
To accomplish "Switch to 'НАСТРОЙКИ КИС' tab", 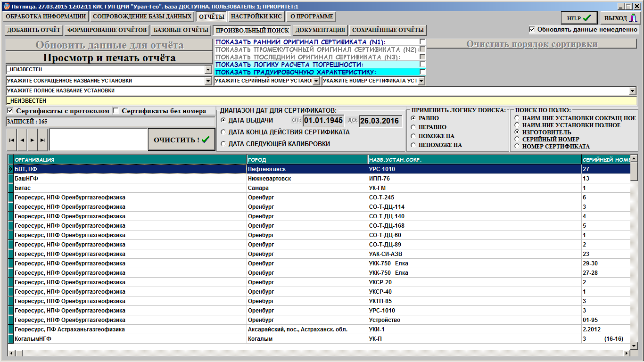I will (256, 16).
